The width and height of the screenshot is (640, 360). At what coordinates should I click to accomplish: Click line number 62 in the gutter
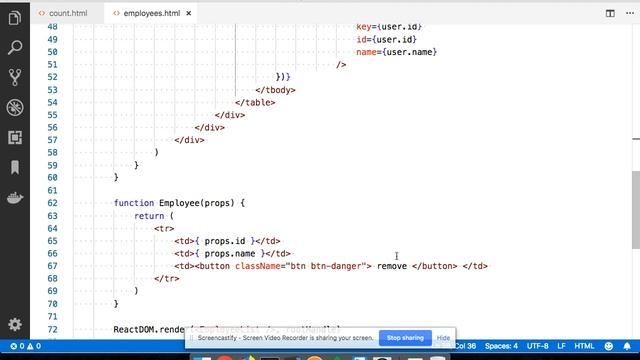(52, 203)
